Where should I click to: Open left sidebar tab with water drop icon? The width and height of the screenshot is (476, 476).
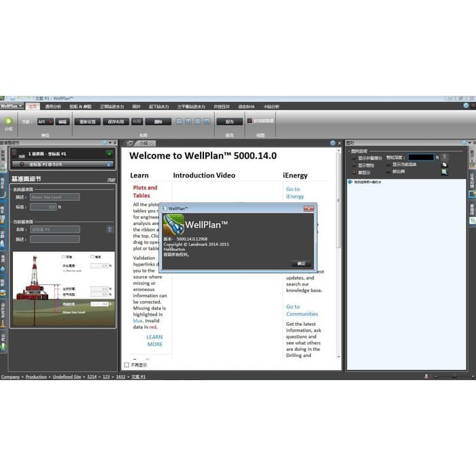[x=3, y=264]
